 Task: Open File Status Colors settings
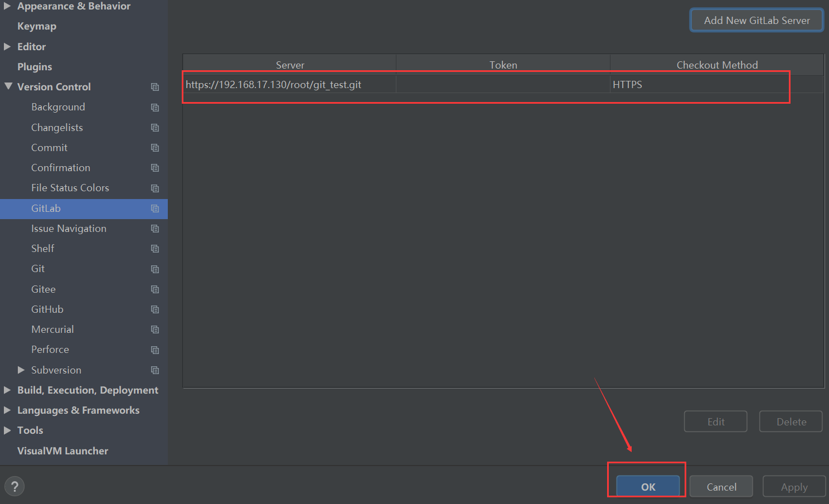tap(70, 188)
